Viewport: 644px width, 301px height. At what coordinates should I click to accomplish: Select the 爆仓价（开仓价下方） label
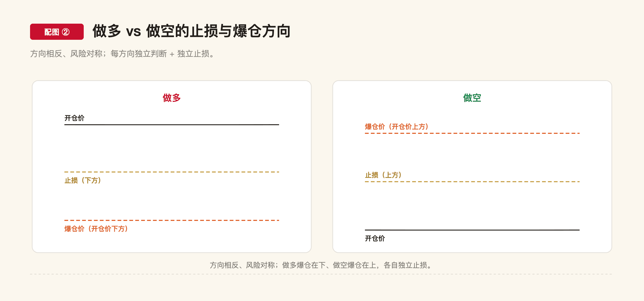click(96, 229)
